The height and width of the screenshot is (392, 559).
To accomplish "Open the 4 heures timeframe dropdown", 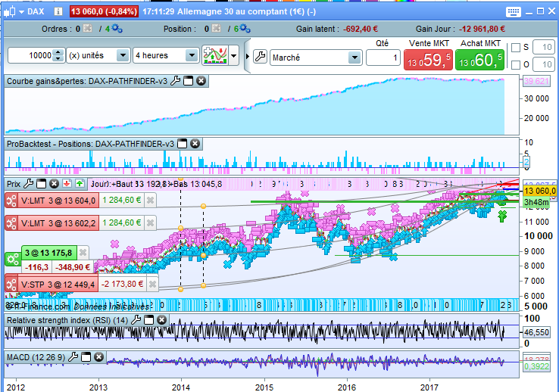I will (192, 55).
